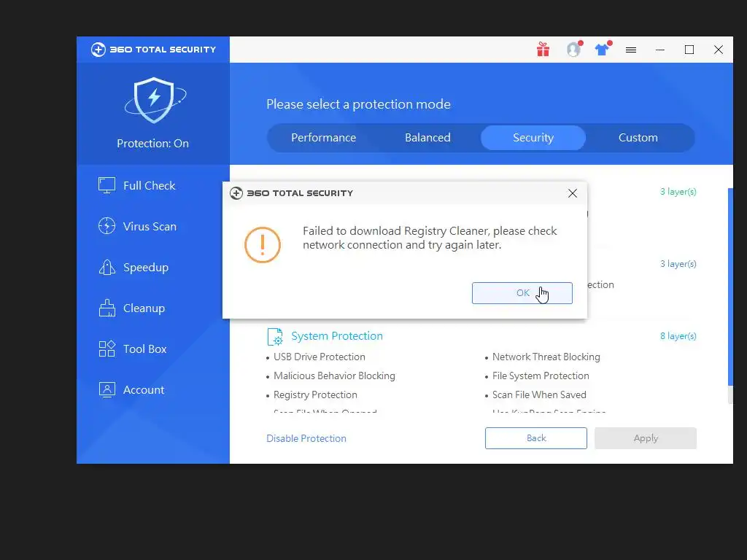The height and width of the screenshot is (560, 747).
Task: Open Virus Scan from sidebar
Action: 152,226
